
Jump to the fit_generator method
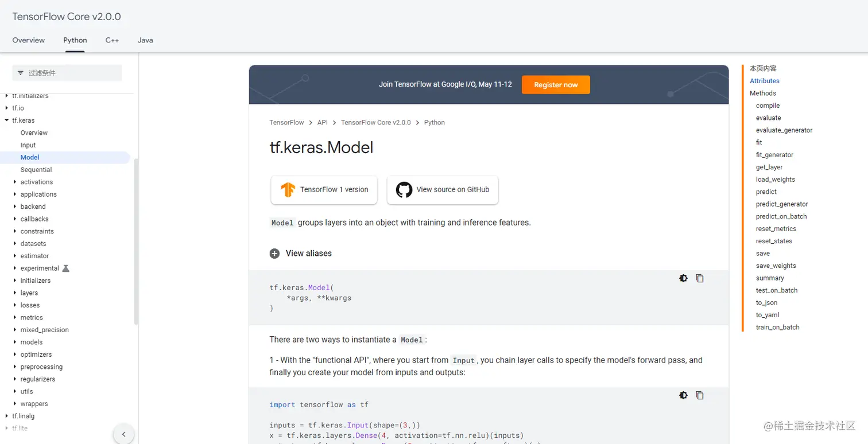[x=774, y=155]
